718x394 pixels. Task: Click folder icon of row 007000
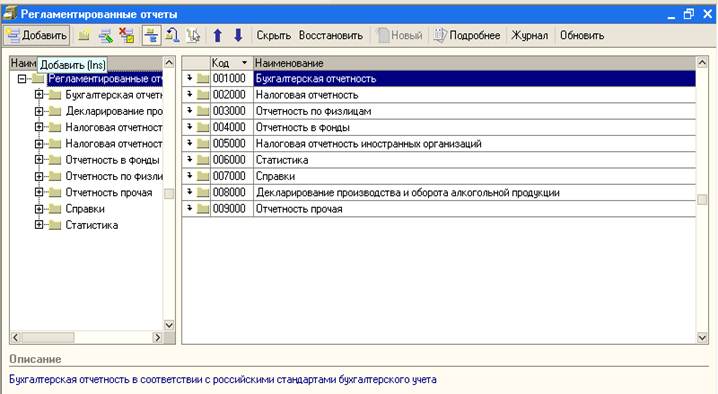point(203,176)
